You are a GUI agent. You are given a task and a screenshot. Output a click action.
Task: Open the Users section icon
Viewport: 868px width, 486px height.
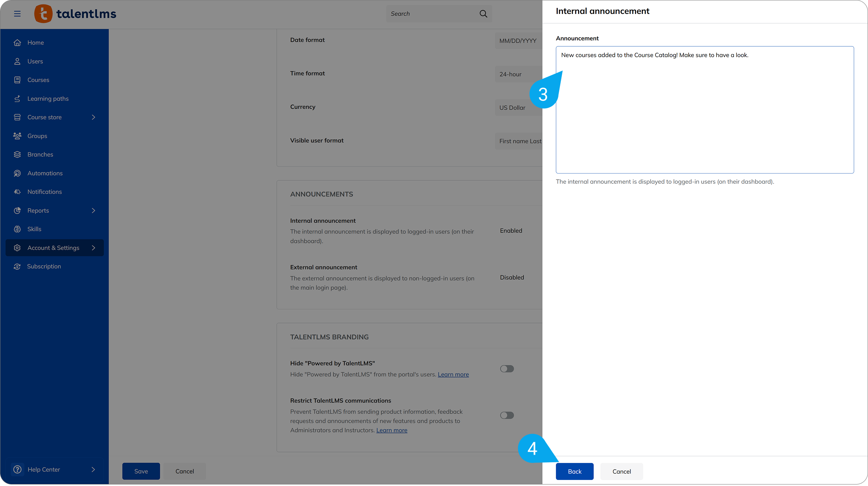pos(17,61)
